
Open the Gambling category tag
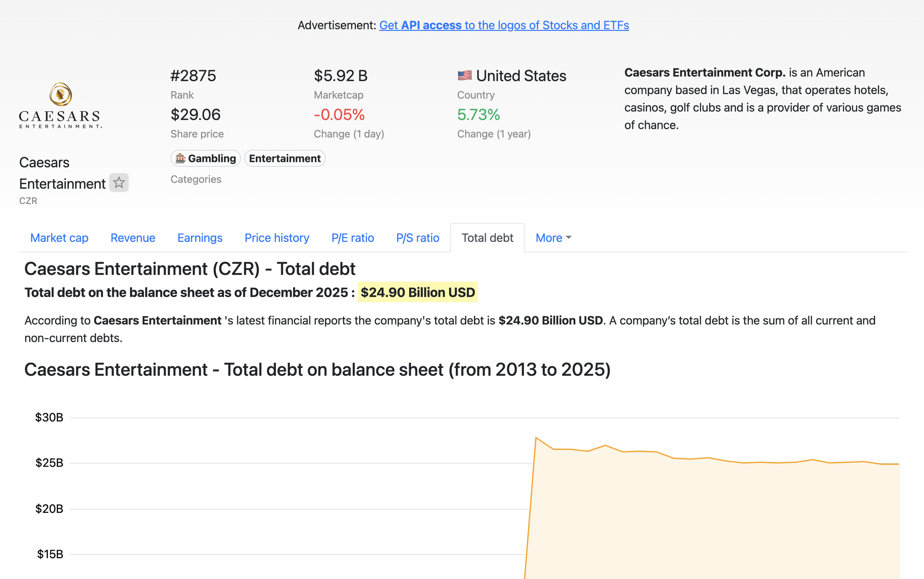pos(205,158)
